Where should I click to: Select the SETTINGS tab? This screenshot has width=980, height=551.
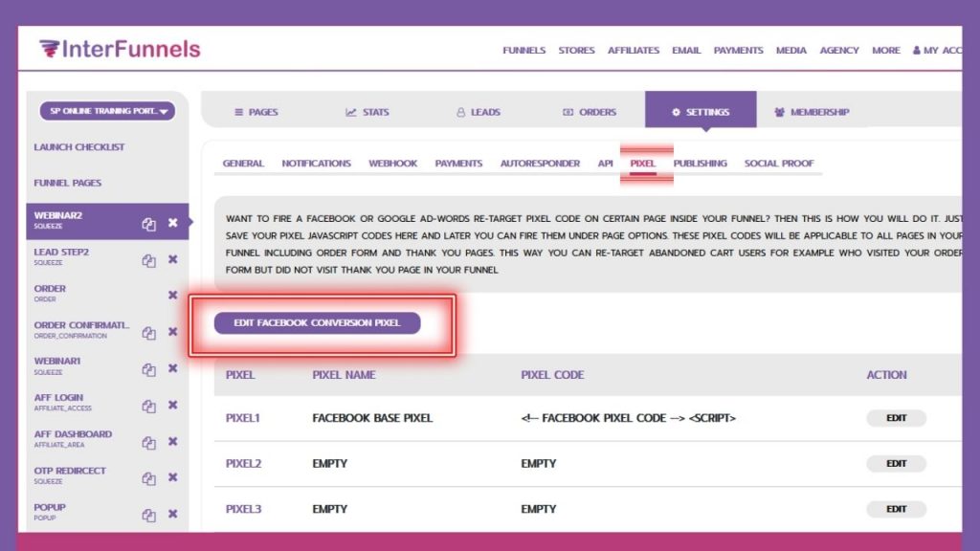[x=701, y=111]
